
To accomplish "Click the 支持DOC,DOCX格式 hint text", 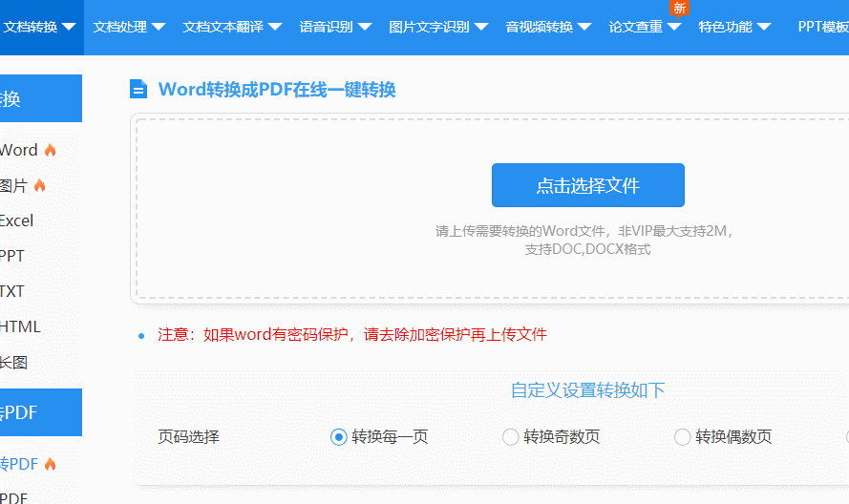I will point(587,249).
